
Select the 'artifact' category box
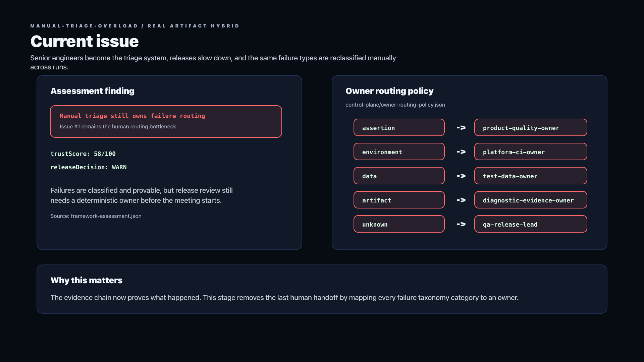[399, 200]
